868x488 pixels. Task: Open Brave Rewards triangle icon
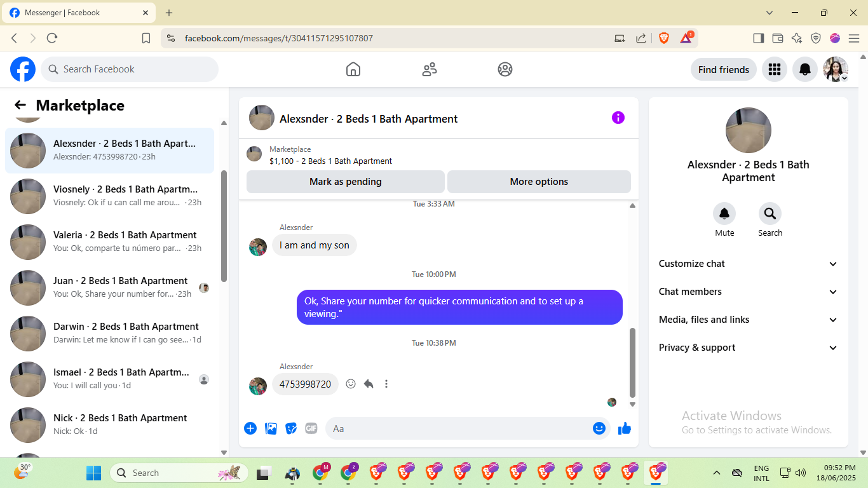click(x=686, y=37)
